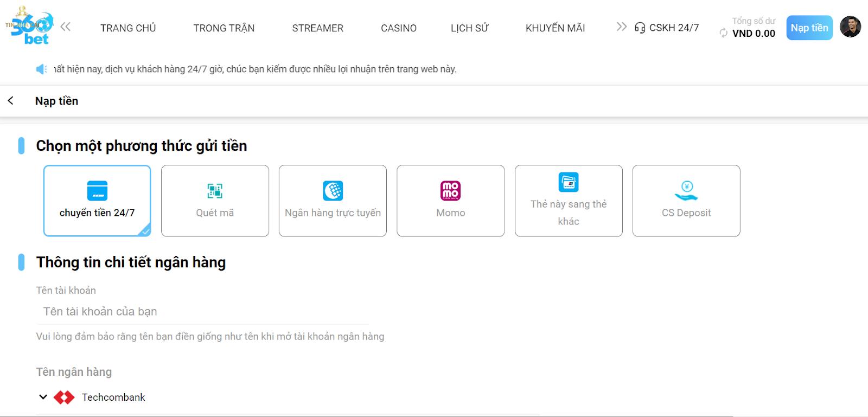Click the headset customer support icon
This screenshot has height=417, width=868.
[x=640, y=28]
